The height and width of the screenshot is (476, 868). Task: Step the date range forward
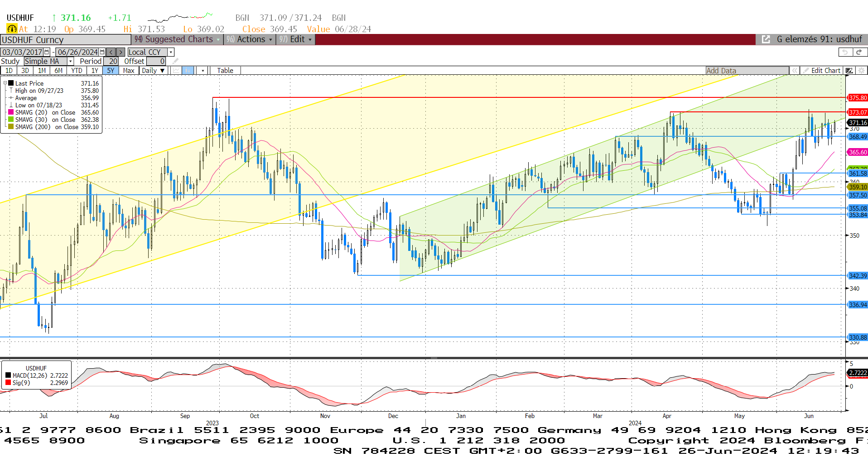(x=121, y=52)
